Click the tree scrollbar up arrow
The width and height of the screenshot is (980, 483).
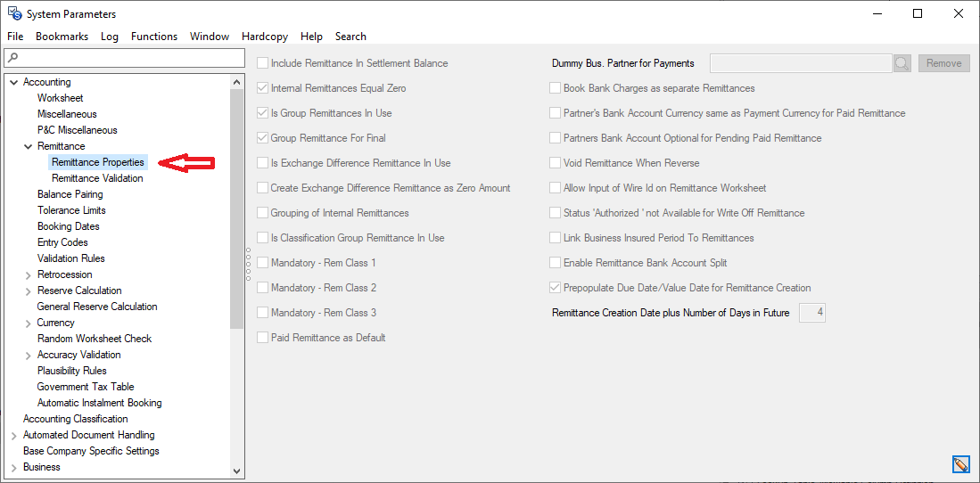point(236,82)
